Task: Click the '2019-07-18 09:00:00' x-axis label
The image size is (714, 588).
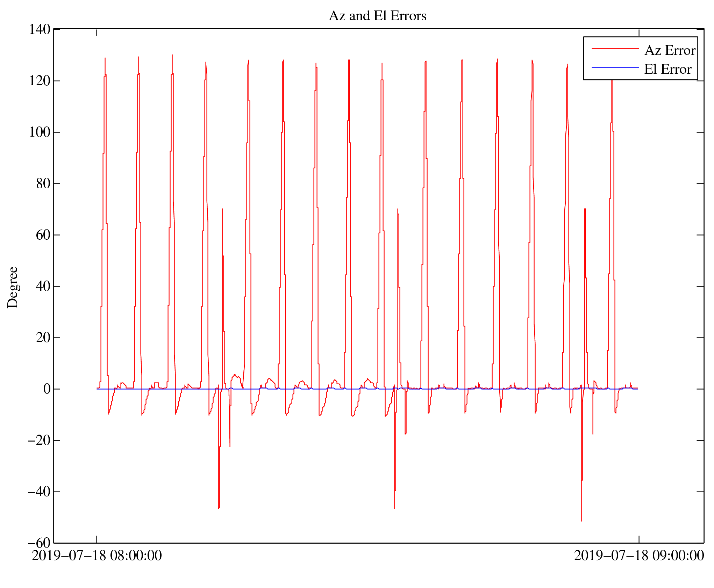Action: (639, 556)
